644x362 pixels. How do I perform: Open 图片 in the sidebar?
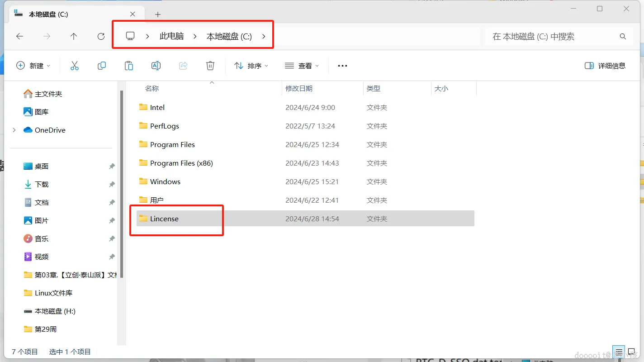point(42,220)
